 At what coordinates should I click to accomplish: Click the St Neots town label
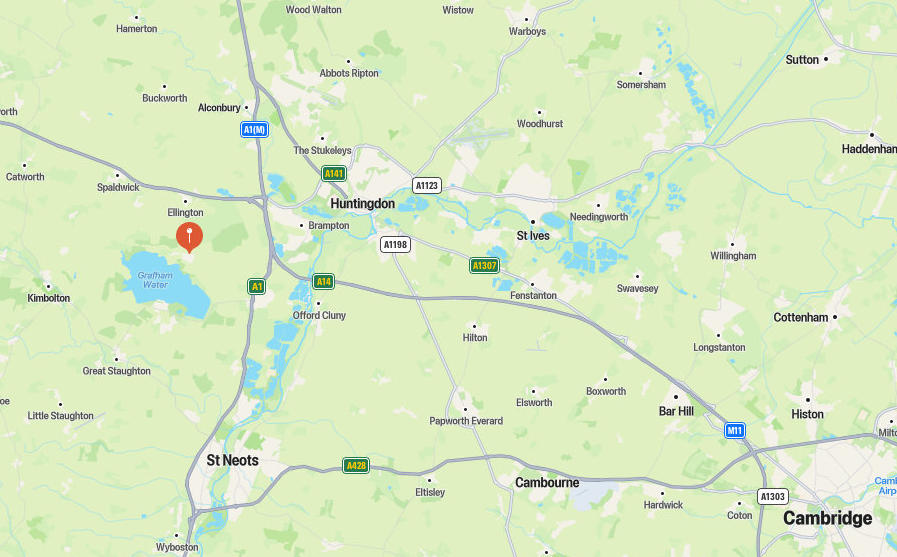coord(232,460)
